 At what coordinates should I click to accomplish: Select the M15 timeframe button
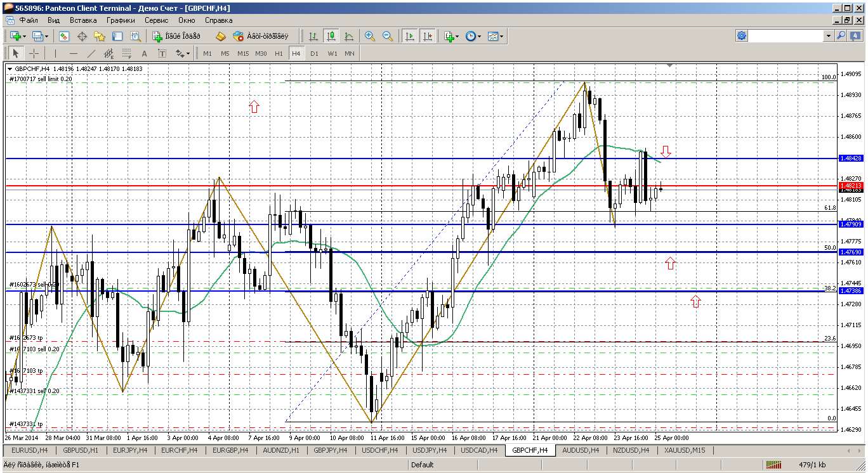(243, 53)
